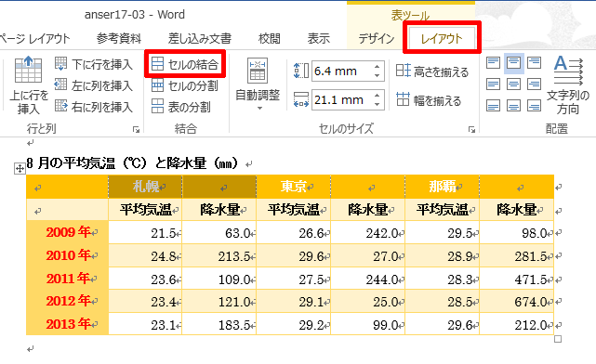
Task: Switch to the ページ レイアウト tab
Action: pyautogui.click(x=34, y=39)
